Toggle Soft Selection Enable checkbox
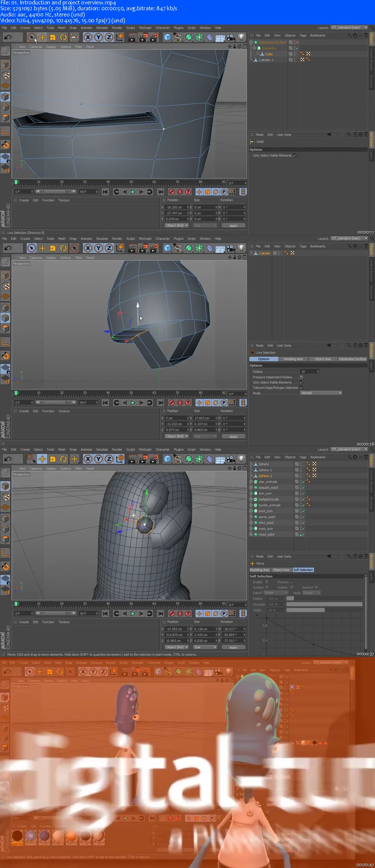The height and width of the screenshot is (868, 375). click(267, 582)
